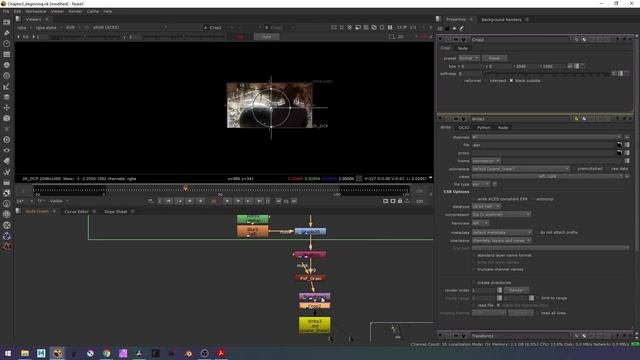Click the right view button in viewer
Viewport: 640px width, 360px height.
point(266,37)
